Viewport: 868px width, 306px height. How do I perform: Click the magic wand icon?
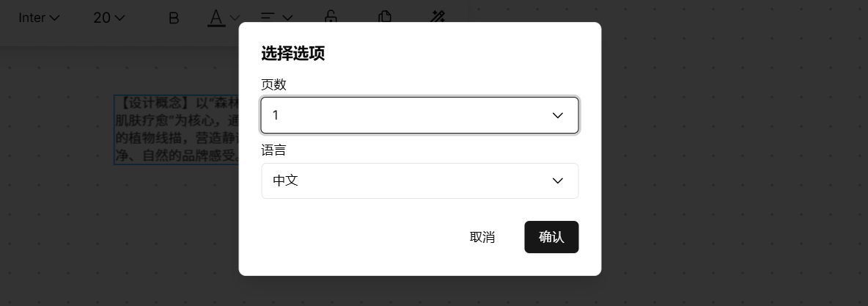pyautogui.click(x=438, y=17)
